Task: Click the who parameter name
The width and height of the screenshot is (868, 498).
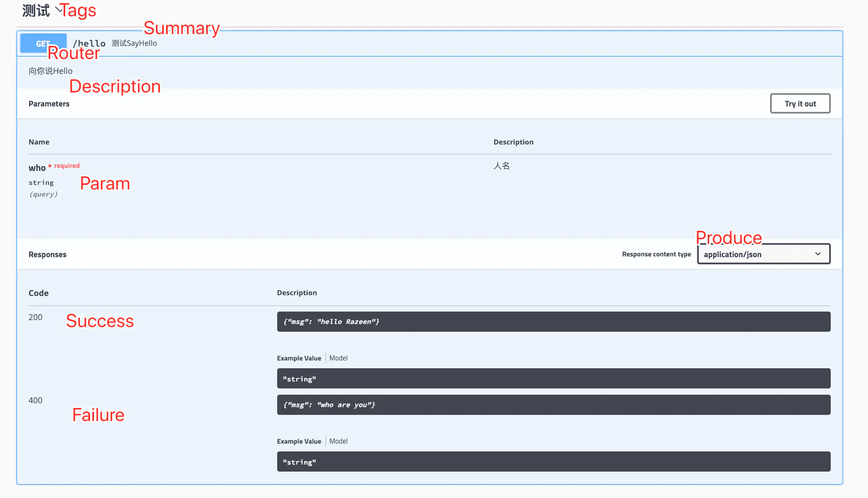Action: click(x=37, y=168)
